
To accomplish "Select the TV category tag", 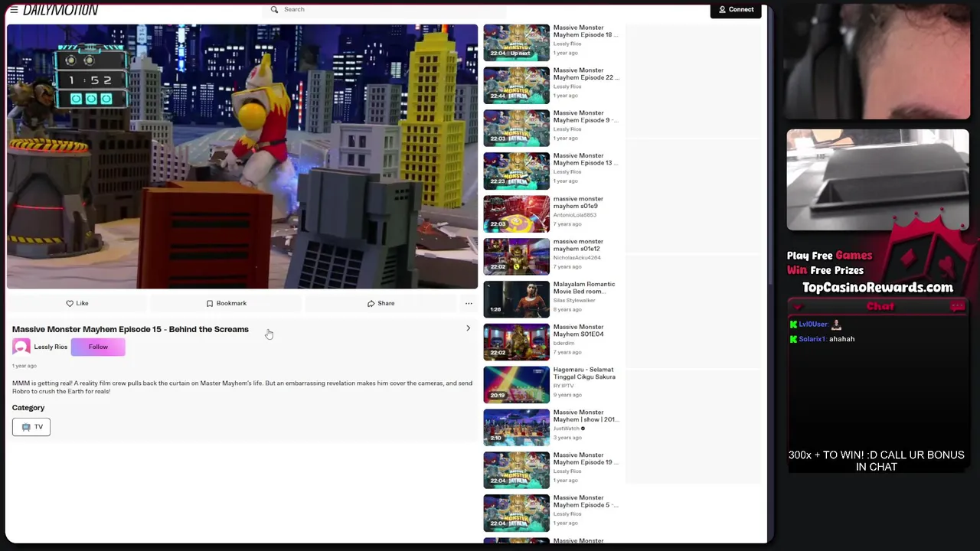I will [31, 427].
